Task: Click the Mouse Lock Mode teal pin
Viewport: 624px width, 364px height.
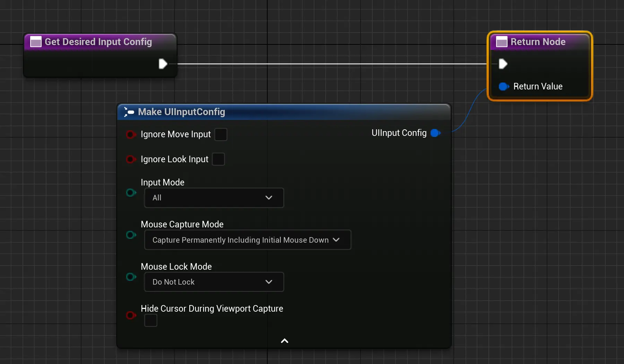Action: pos(131,277)
